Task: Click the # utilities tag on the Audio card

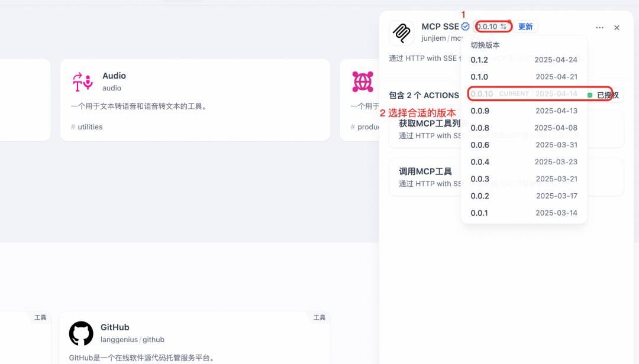Action: click(x=87, y=126)
